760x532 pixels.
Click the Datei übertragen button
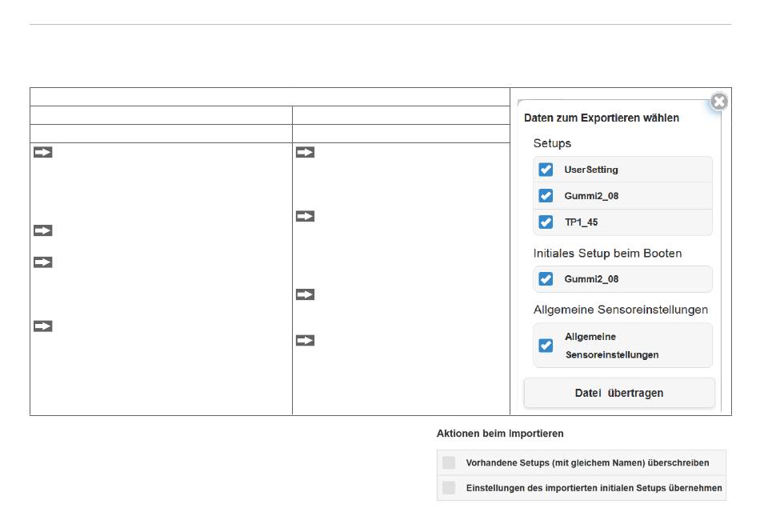[619, 393]
